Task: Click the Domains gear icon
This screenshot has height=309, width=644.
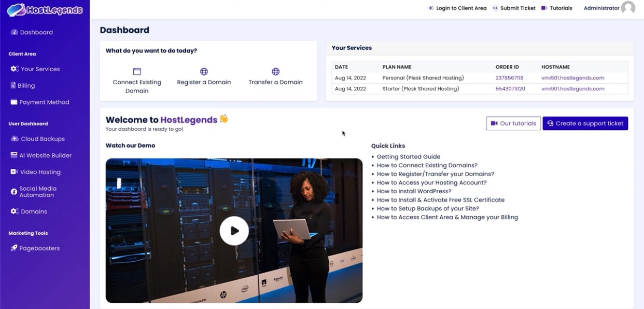Action: pos(15,211)
